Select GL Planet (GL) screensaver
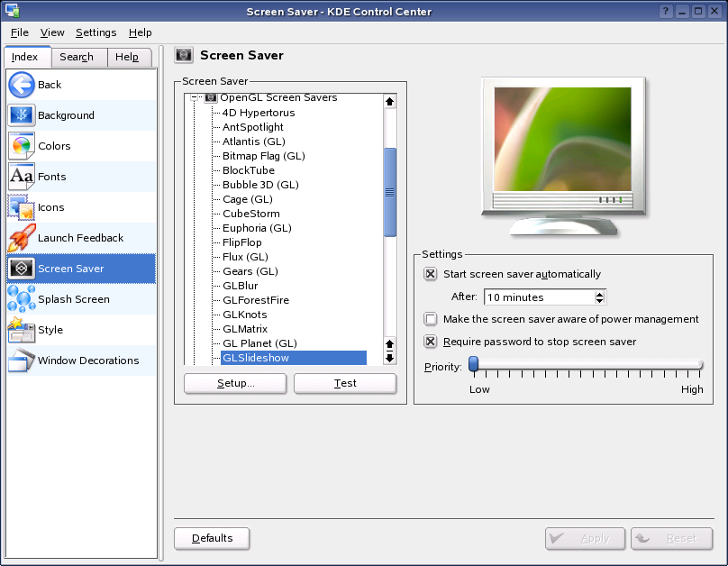The image size is (728, 566). 259,343
